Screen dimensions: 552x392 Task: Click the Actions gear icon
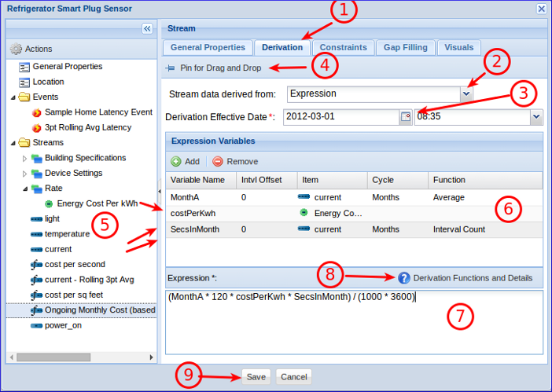(16, 49)
